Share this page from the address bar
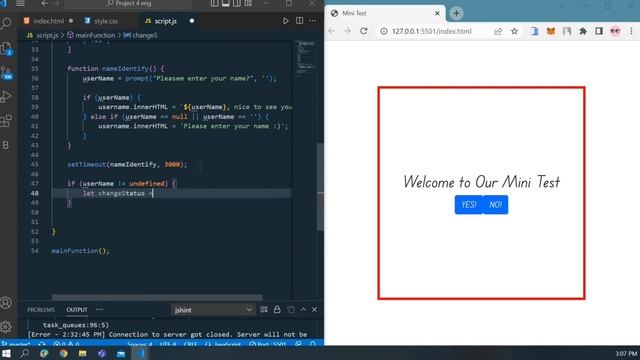The image size is (640, 360). click(498, 31)
